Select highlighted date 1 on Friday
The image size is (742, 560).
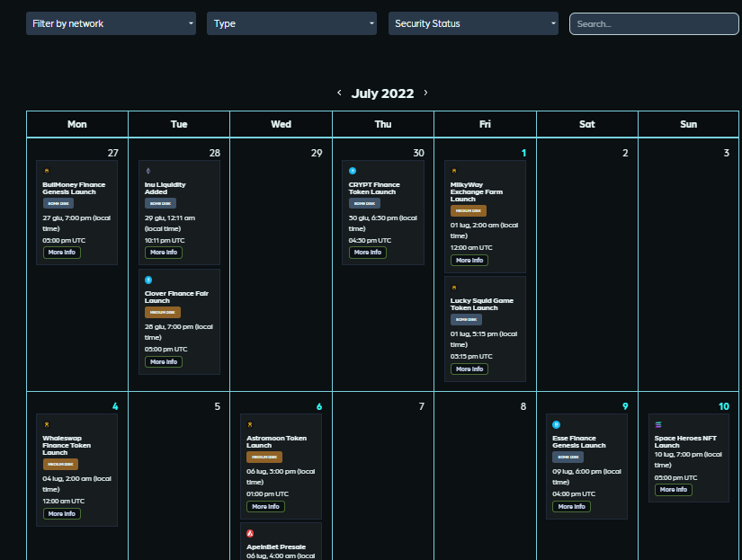(523, 153)
